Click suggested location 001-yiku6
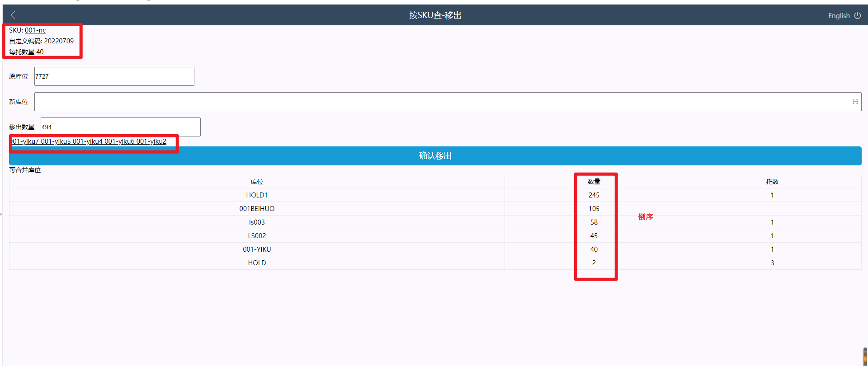 coord(119,141)
